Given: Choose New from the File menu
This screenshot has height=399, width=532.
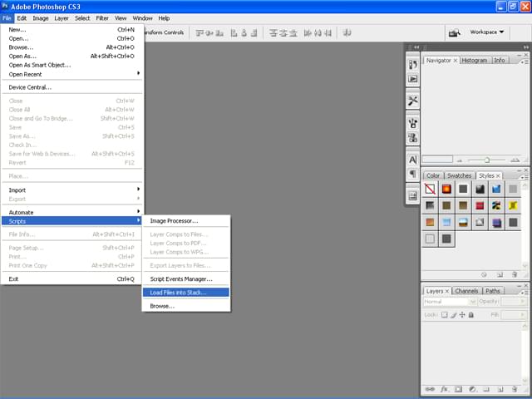Looking at the screenshot, I should (x=72, y=30).
